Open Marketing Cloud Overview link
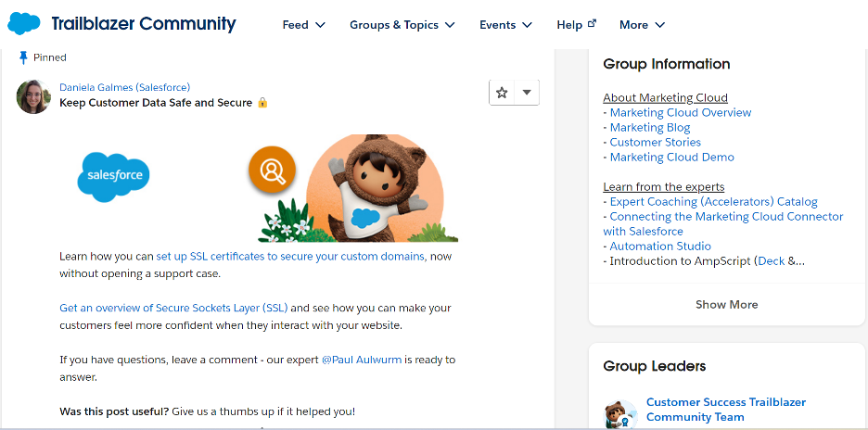This screenshot has width=868, height=430. (x=681, y=112)
